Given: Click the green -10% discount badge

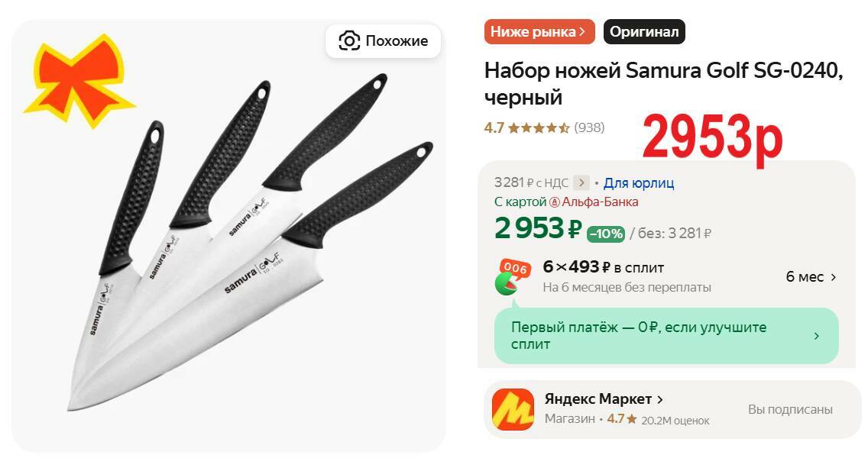Looking at the screenshot, I should [606, 234].
